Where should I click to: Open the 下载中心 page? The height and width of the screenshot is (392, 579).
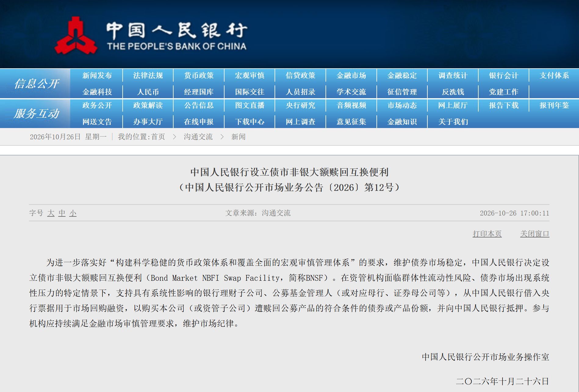click(250, 122)
